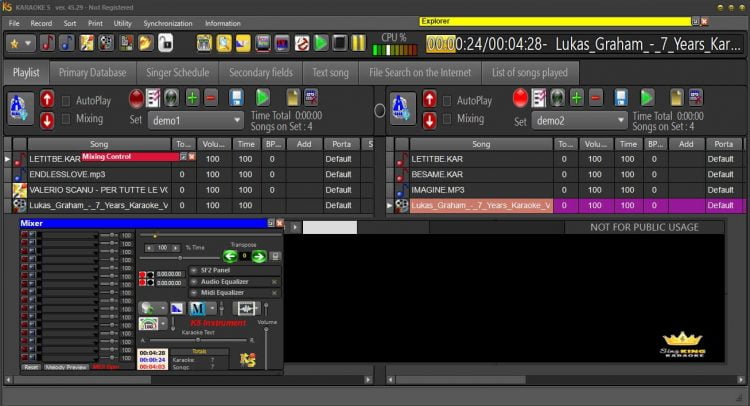Open dropdown arrow beside the M button
750x406 pixels.
212,309
